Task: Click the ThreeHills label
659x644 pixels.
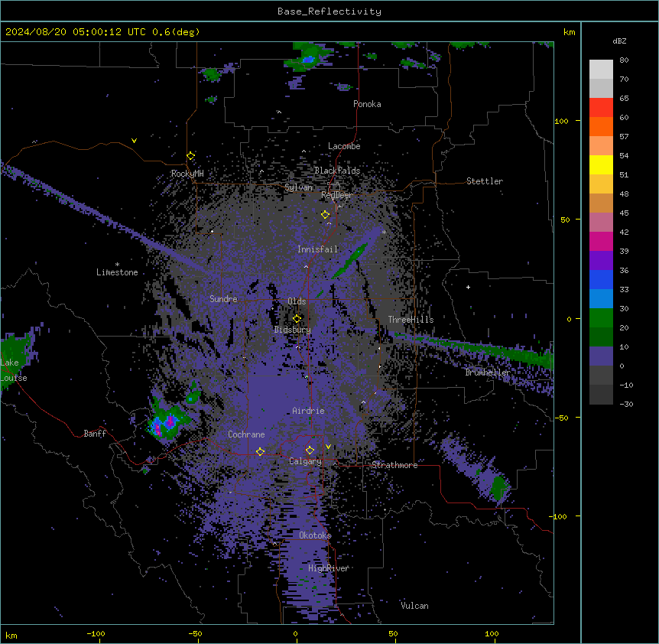Action: coord(411,320)
